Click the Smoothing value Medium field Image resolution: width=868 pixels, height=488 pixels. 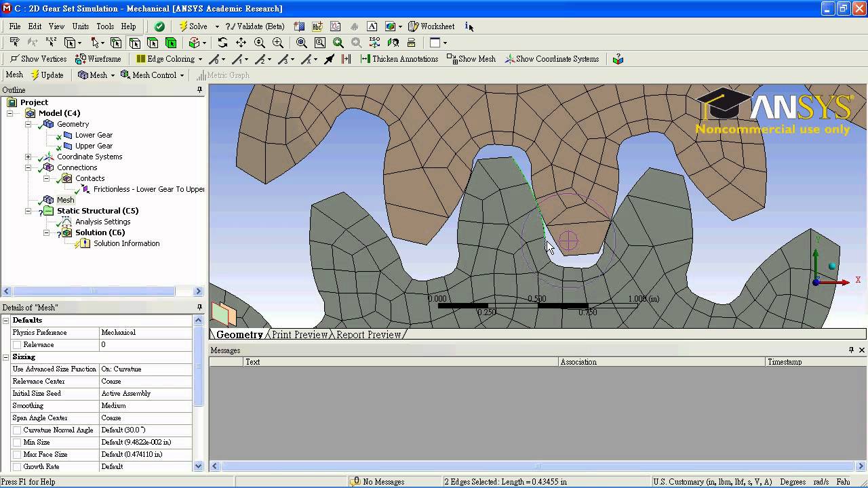[146, 406]
